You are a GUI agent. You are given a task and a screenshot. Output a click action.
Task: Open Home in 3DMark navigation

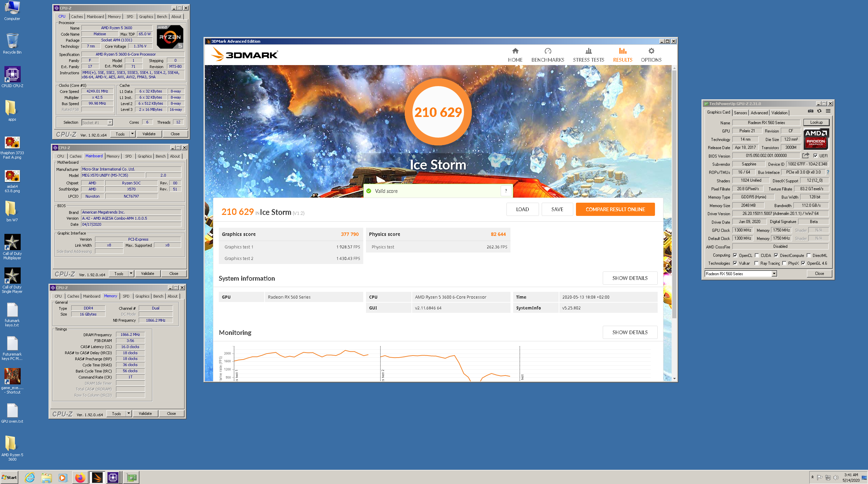(x=515, y=55)
